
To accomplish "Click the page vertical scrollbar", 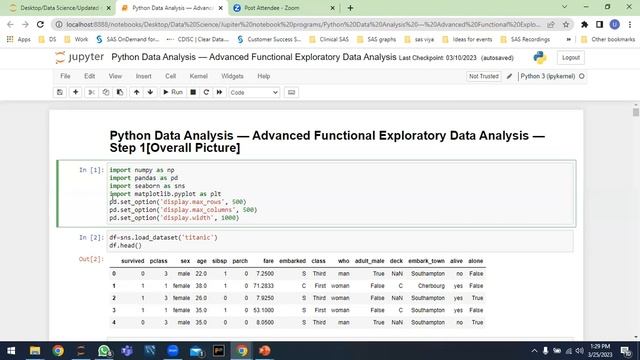I will click(x=636, y=112).
